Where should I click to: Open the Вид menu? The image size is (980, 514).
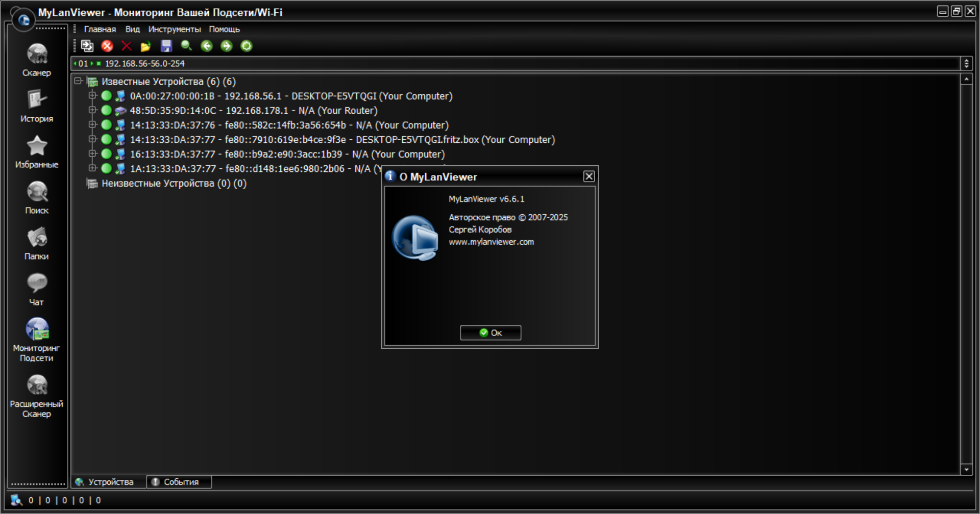[x=133, y=30]
